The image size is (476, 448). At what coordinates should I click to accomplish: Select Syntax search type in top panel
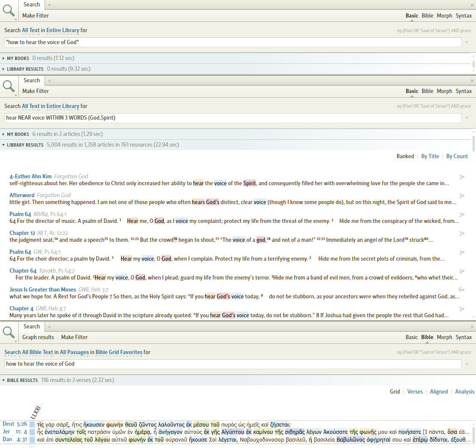(x=464, y=16)
